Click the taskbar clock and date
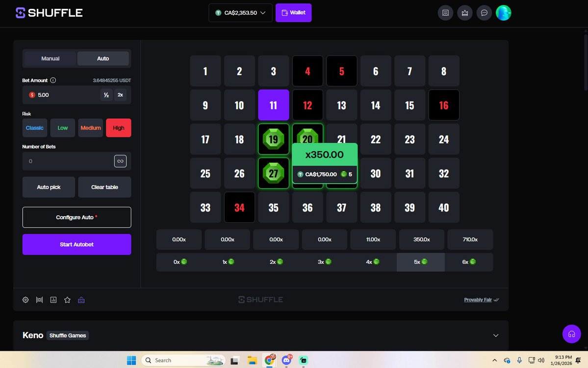This screenshot has height=368, width=588. coord(561,361)
